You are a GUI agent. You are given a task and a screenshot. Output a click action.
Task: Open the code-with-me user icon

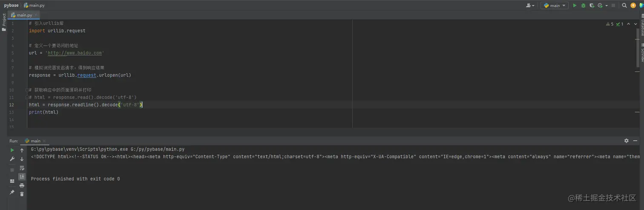[x=530, y=6]
